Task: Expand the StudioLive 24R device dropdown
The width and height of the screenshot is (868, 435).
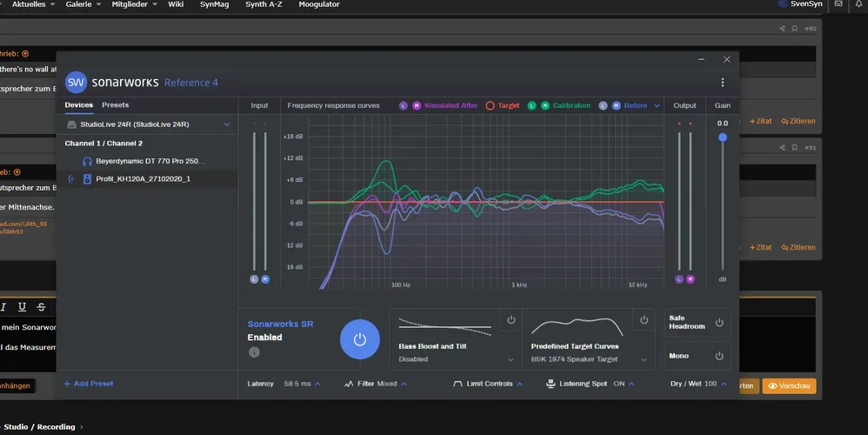Action: 227,124
